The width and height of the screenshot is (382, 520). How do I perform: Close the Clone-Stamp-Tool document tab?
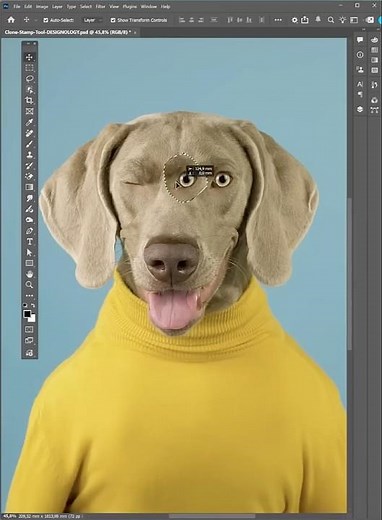[135, 32]
